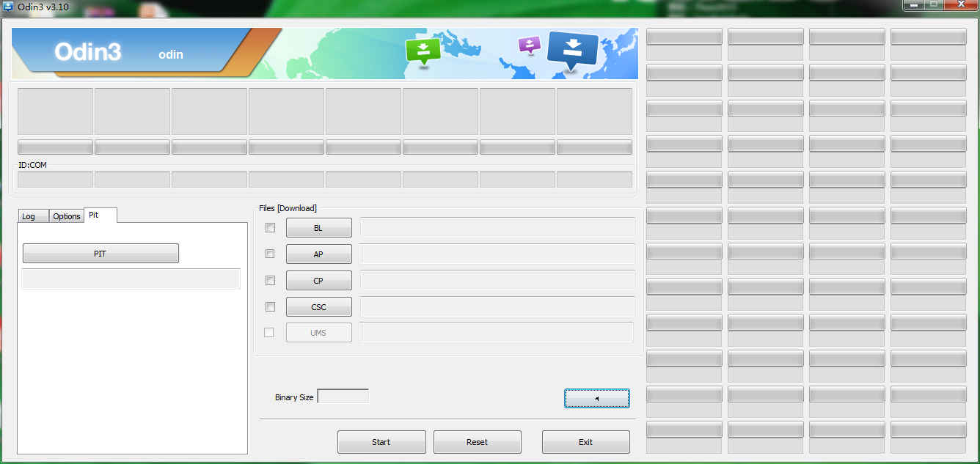Click the BL button to choose bootloader

pos(318,228)
